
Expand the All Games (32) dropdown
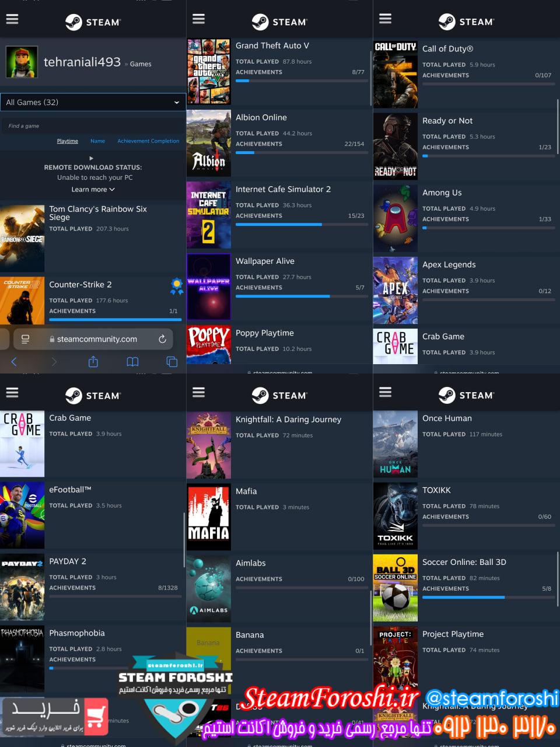click(93, 102)
